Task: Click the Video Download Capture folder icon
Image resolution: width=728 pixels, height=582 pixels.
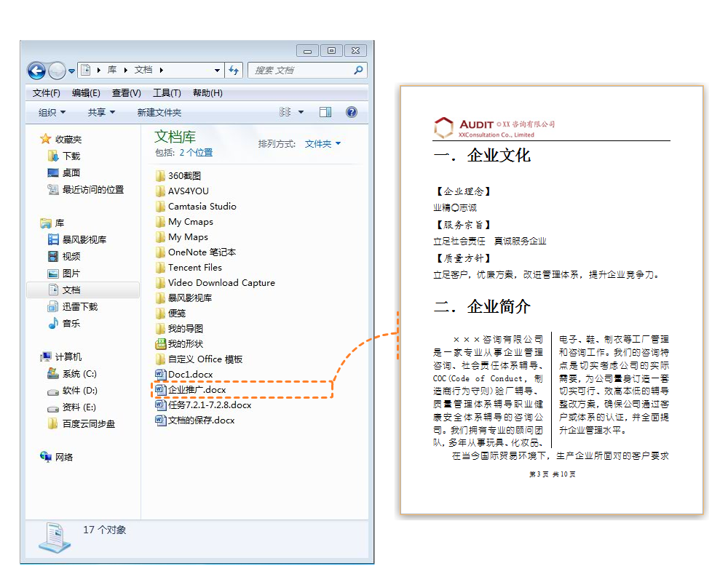Action: click(160, 283)
